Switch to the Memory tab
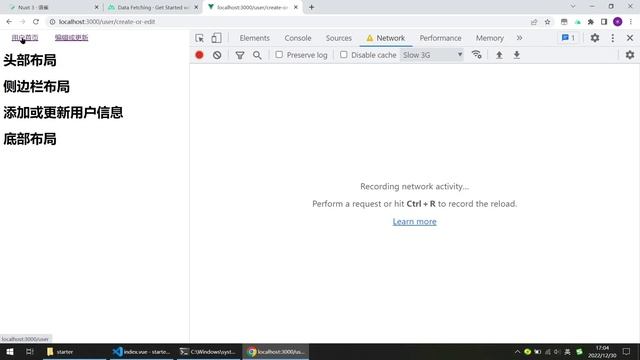The height and width of the screenshot is (360, 640). click(x=489, y=38)
